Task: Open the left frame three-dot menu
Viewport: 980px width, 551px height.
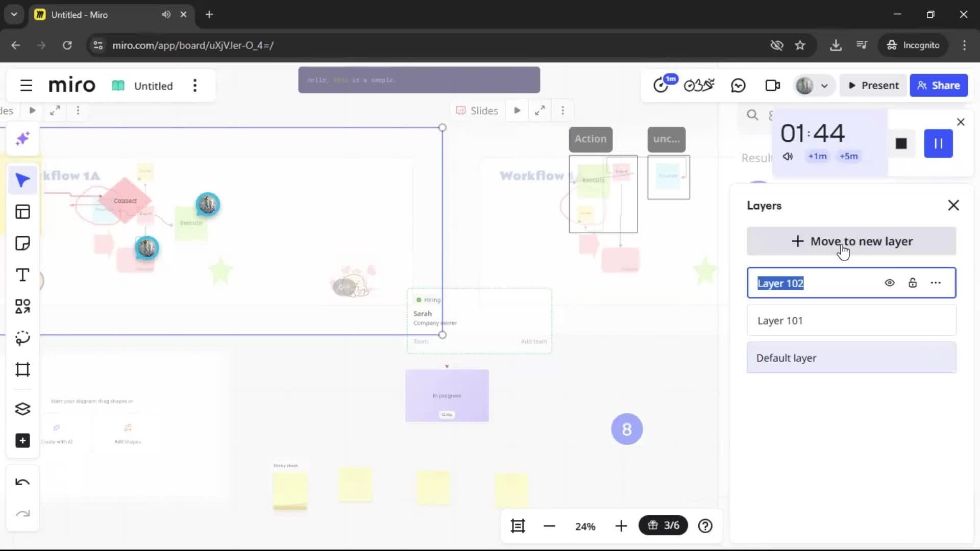Action: 78,110
